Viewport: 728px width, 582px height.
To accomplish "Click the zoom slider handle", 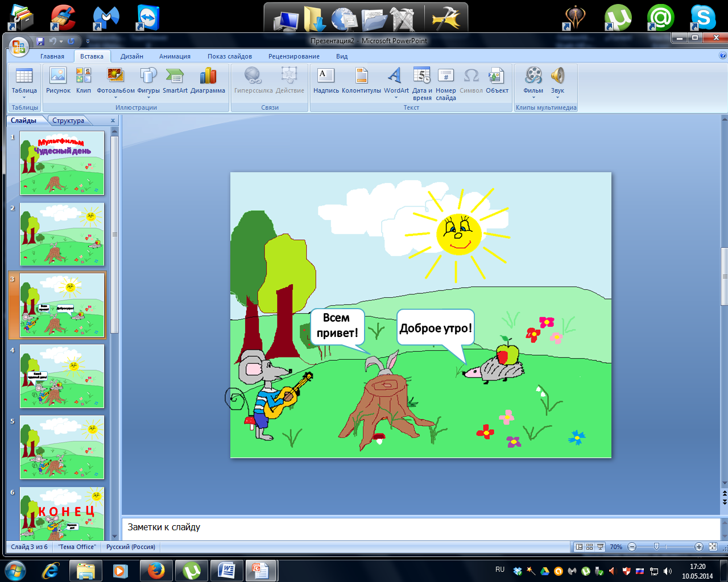I will 656,547.
